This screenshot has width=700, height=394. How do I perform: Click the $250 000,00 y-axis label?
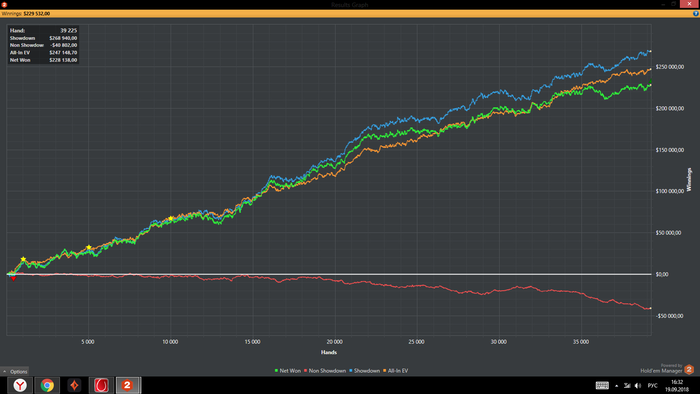(669, 67)
